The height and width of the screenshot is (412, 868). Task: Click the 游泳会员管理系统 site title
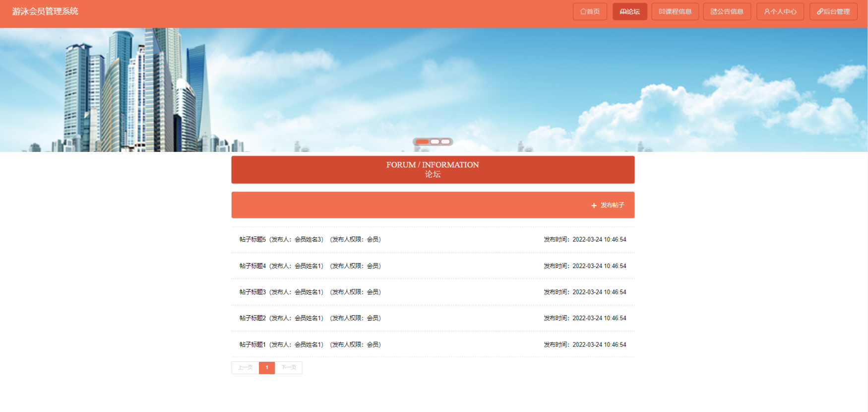45,11
